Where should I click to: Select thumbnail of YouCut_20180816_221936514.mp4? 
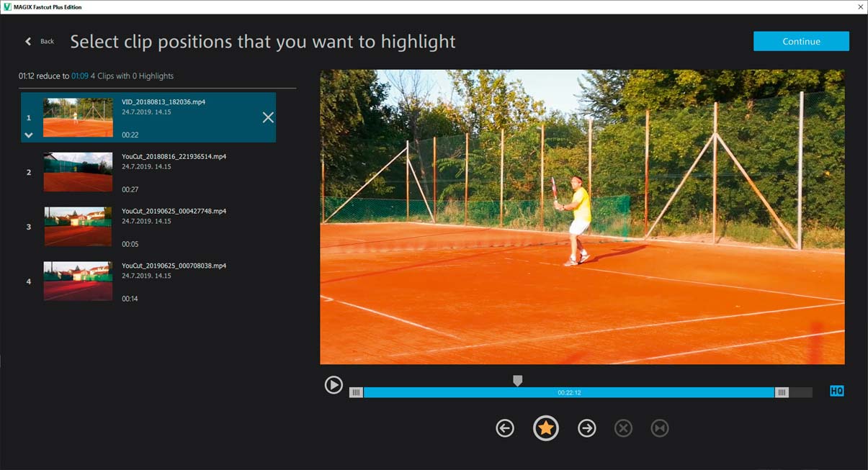coord(78,172)
